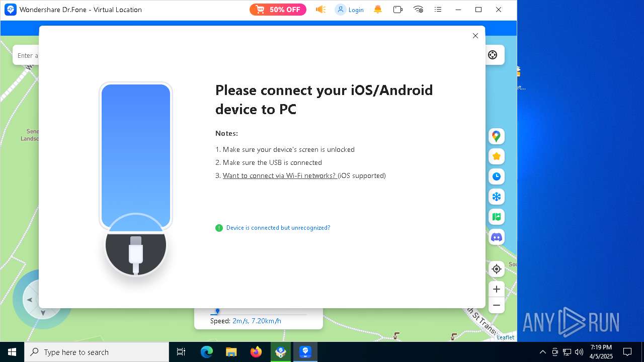Show hidden system tray icons

pyautogui.click(x=542, y=352)
